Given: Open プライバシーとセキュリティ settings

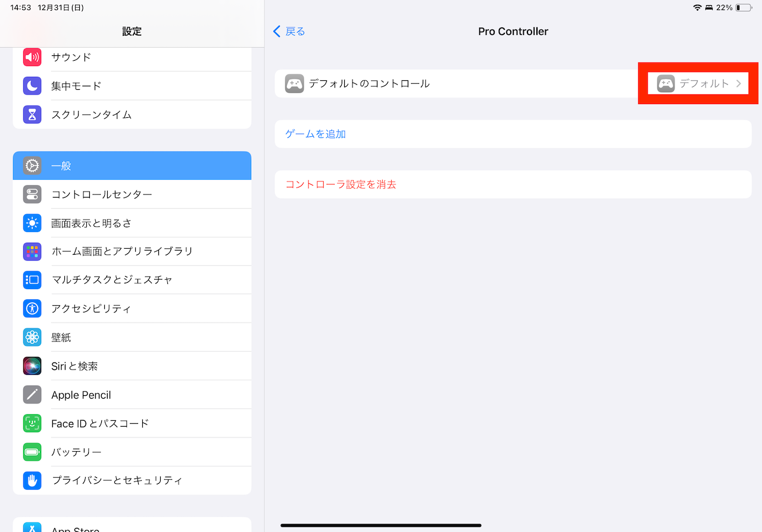Looking at the screenshot, I should point(132,480).
